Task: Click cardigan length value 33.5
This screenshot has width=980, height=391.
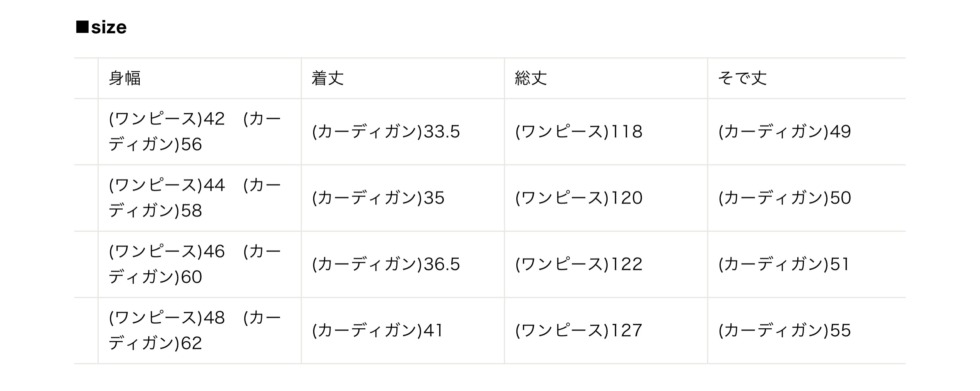Action: [386, 132]
